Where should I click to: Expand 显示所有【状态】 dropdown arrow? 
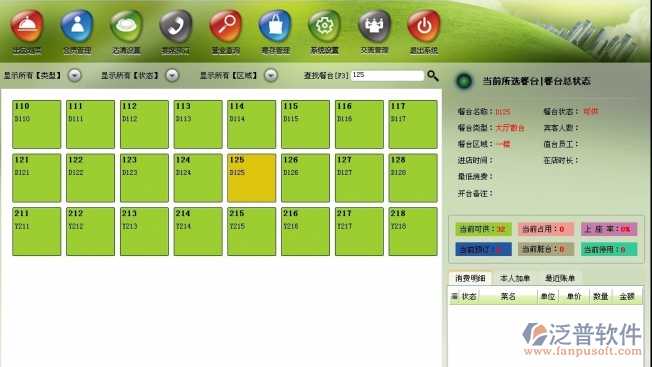(x=172, y=75)
